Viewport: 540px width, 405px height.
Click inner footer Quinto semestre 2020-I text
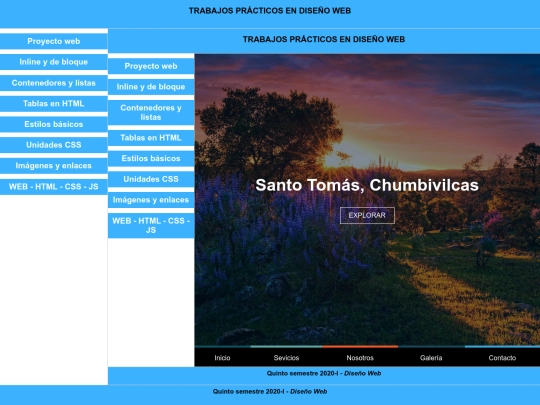pos(324,373)
